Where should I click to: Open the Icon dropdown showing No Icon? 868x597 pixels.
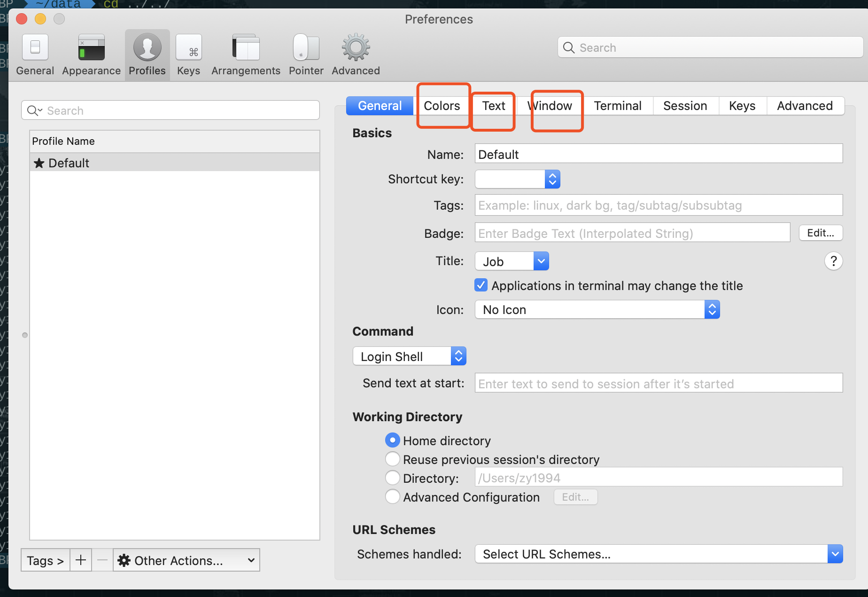(x=597, y=310)
